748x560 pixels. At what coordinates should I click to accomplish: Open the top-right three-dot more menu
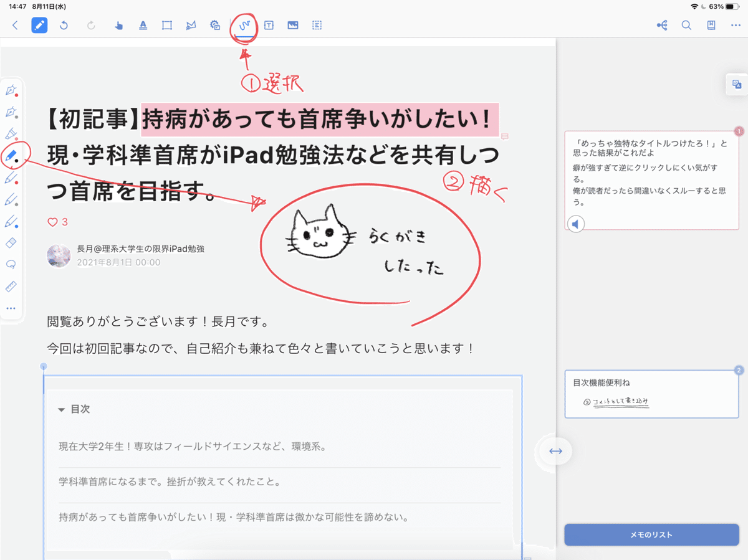(x=736, y=26)
